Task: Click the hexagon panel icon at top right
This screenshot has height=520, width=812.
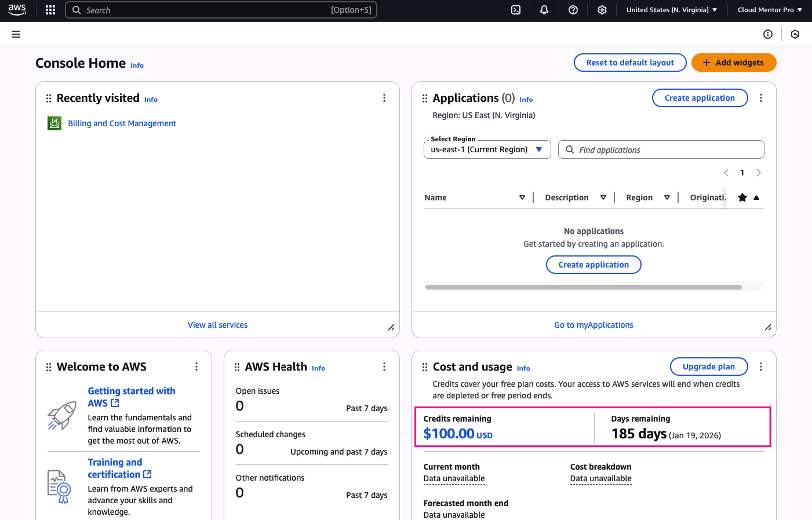Action: point(795,34)
